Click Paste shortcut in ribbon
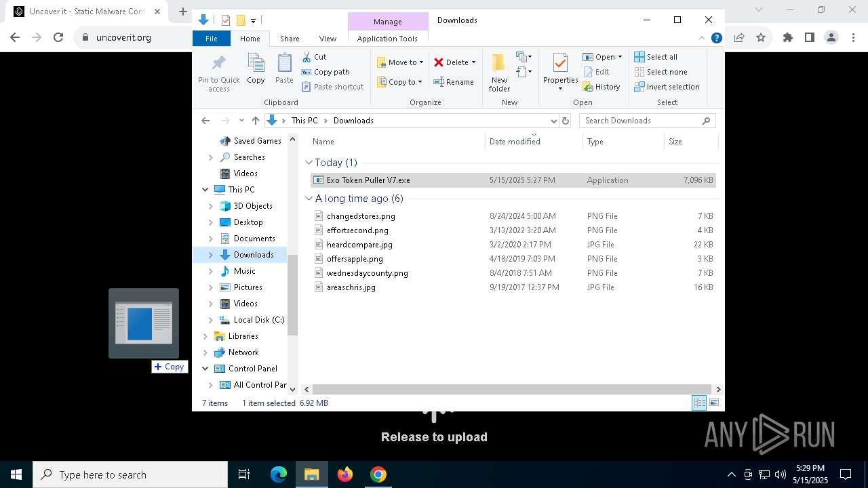The width and height of the screenshot is (868, 488). pyautogui.click(x=332, y=87)
